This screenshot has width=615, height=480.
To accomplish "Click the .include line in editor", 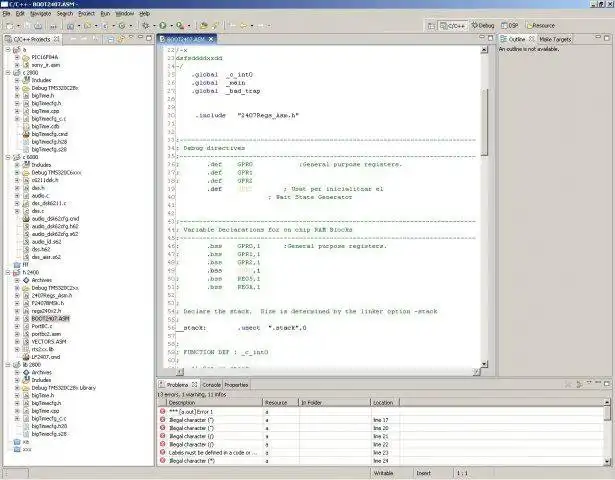I will point(247,115).
